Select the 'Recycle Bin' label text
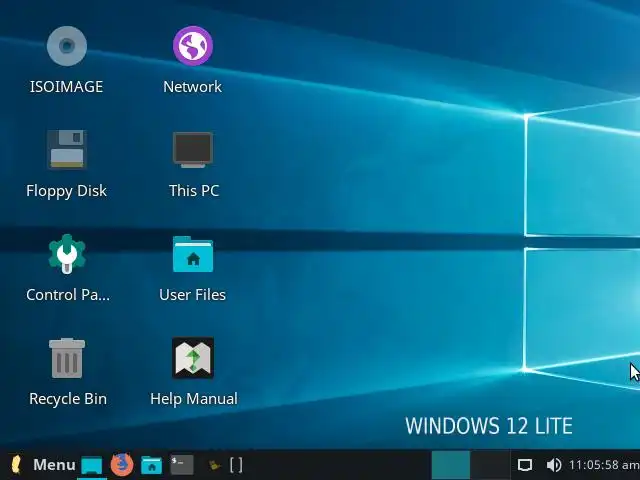The width and height of the screenshot is (640, 480). tap(68, 399)
